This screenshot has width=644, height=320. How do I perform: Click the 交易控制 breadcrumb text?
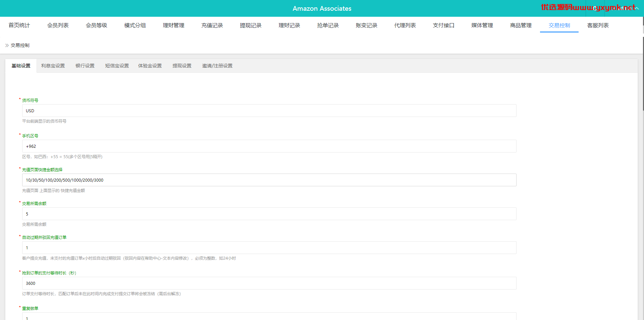tap(20, 45)
